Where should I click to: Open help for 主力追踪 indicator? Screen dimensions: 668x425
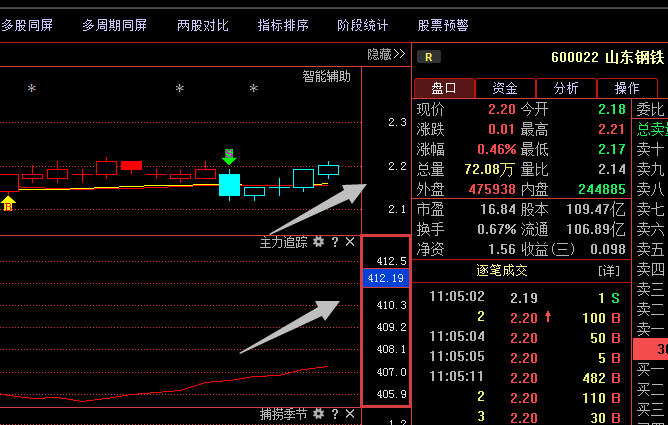(x=335, y=242)
